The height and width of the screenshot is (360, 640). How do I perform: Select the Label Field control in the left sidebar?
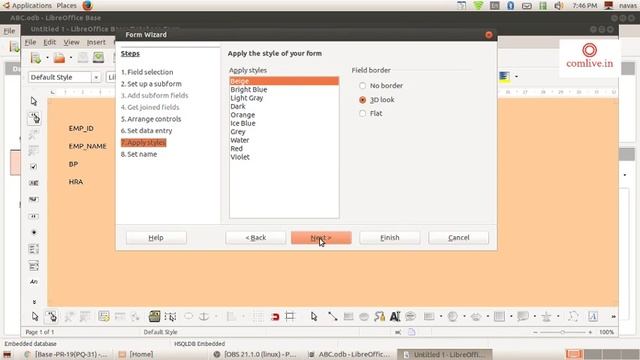click(x=34, y=282)
